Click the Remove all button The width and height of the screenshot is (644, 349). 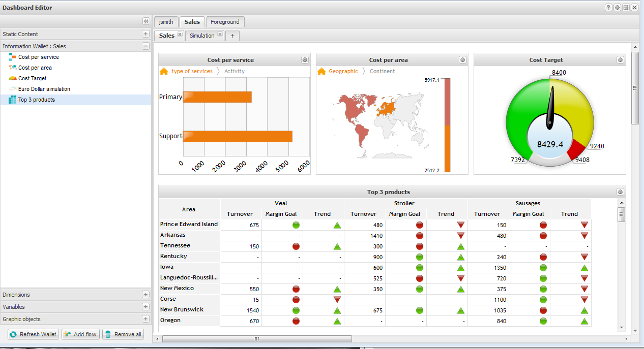123,334
